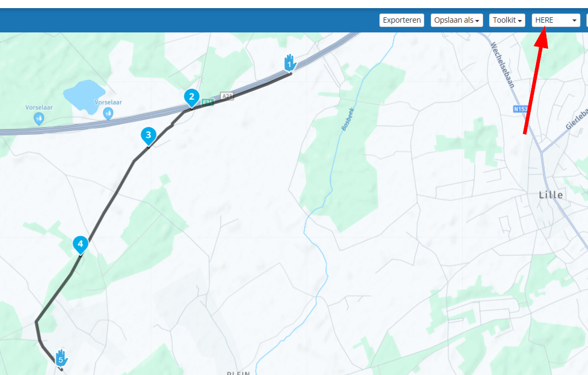Click the left Vorselaar point-of-interest icon

38,119
